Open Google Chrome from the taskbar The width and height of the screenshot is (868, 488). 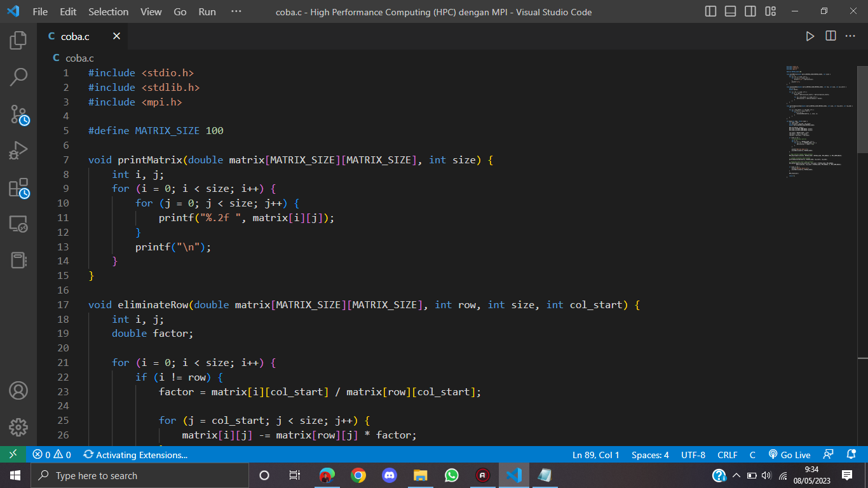(358, 475)
